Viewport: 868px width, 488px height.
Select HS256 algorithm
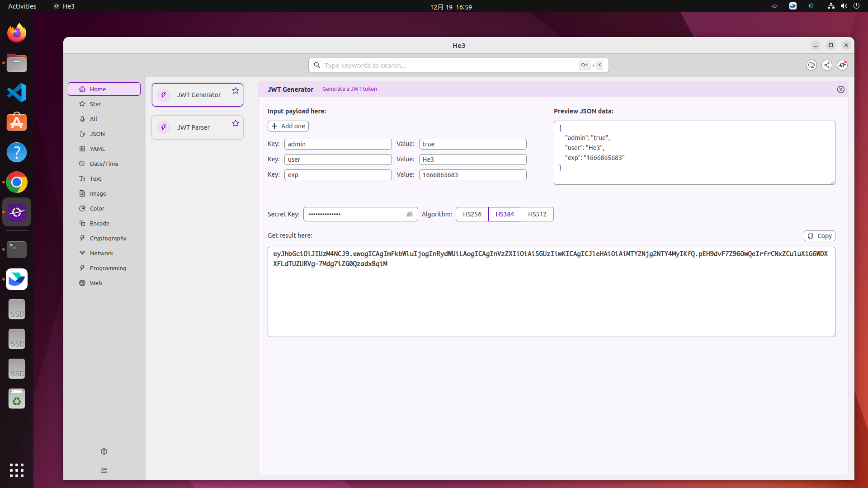[472, 214]
